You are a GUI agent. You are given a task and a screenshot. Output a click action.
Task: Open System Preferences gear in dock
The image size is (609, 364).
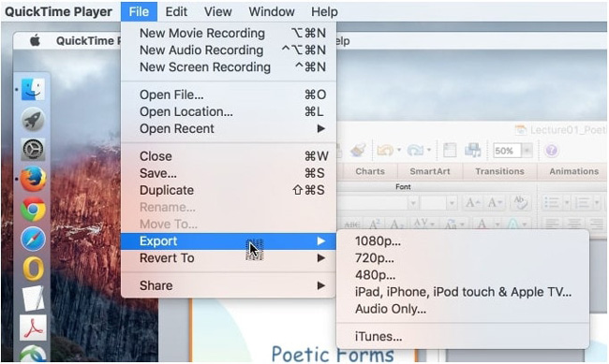(x=33, y=149)
